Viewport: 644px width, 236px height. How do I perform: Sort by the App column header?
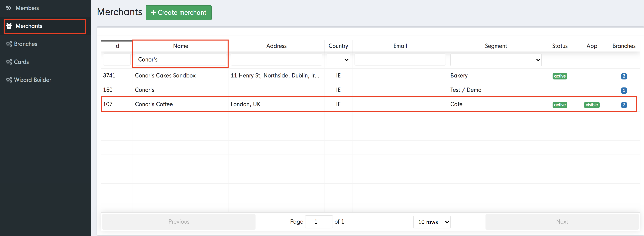592,46
